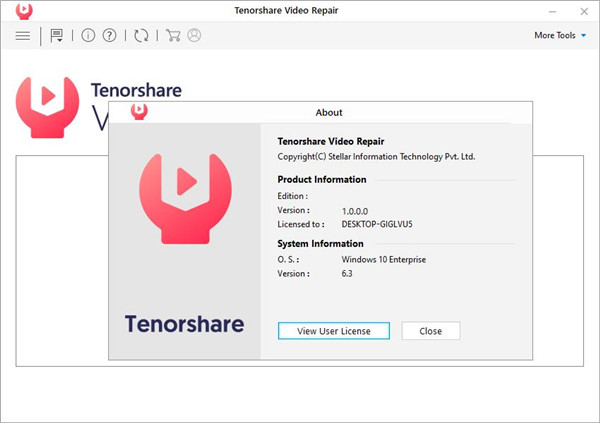Open the Help question mark icon
Viewport: 600px width, 423px height.
[109, 35]
